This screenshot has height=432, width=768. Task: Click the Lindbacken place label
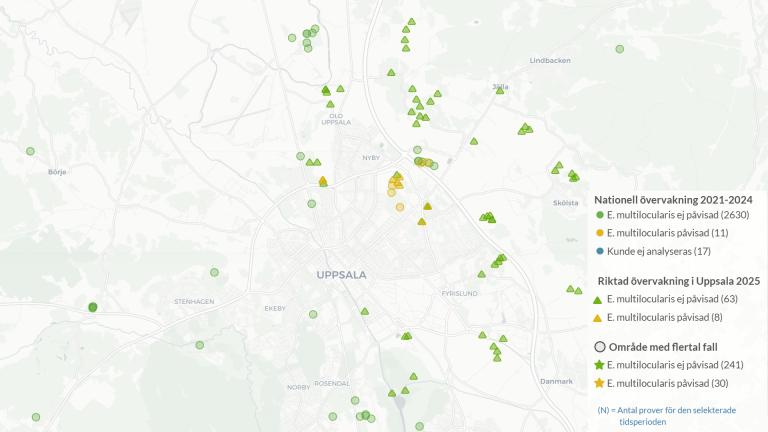tap(549, 61)
